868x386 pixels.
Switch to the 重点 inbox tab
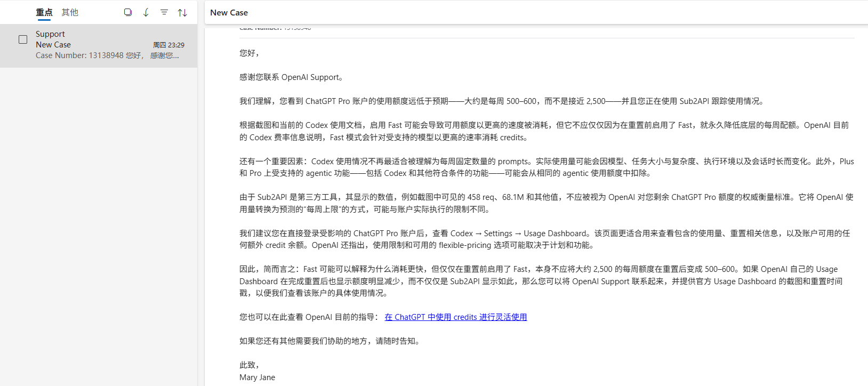tap(44, 12)
